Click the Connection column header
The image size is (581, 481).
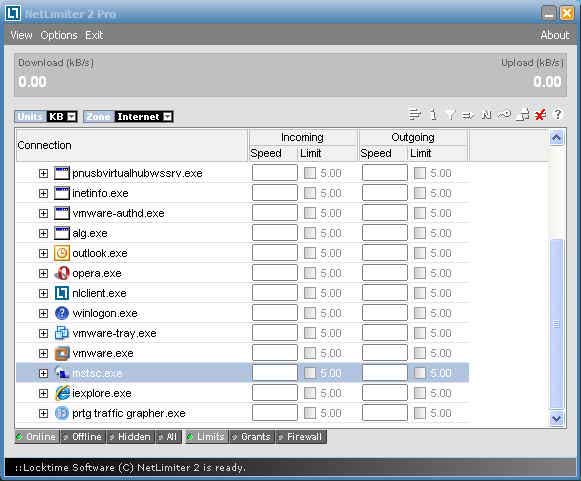coord(132,145)
